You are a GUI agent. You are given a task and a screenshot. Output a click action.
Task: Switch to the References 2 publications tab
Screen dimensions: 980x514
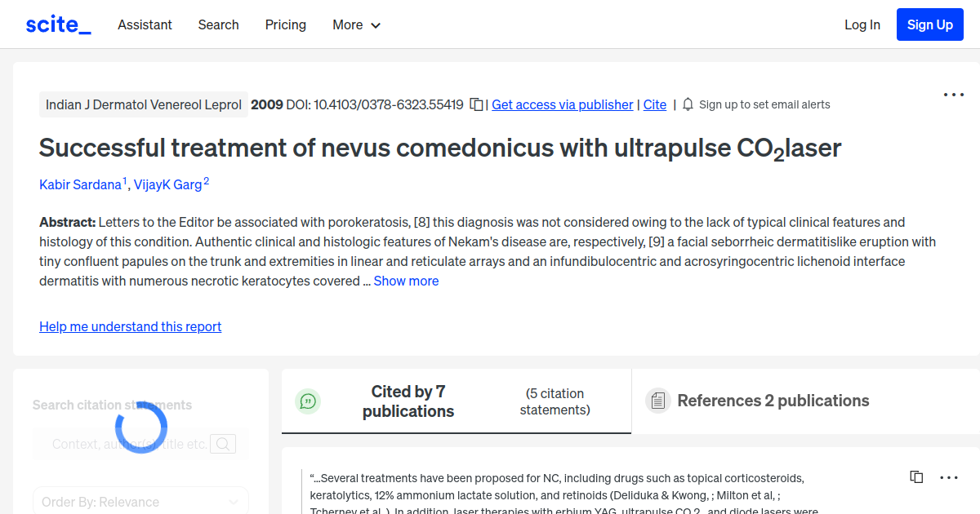pyautogui.click(x=773, y=401)
